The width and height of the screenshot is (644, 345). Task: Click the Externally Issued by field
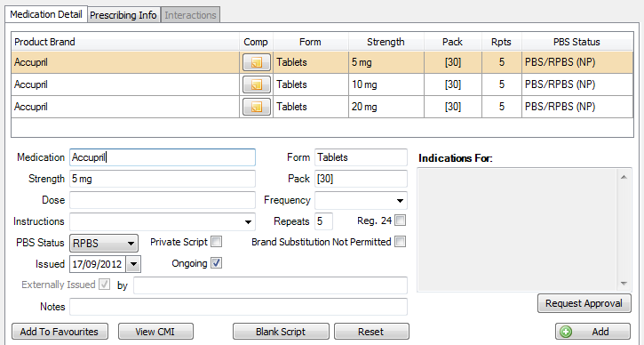(270, 285)
